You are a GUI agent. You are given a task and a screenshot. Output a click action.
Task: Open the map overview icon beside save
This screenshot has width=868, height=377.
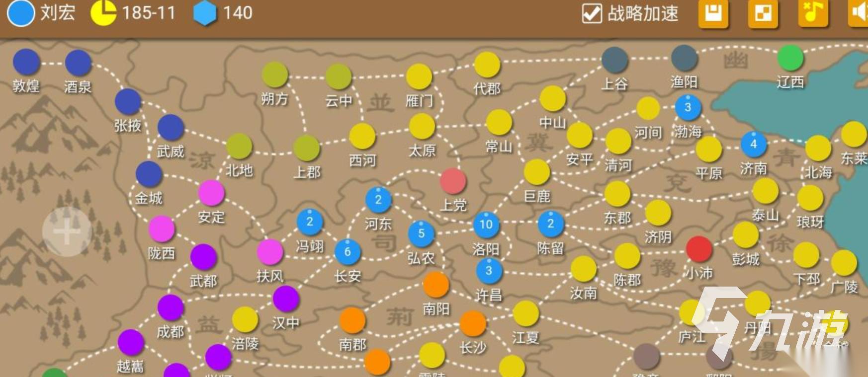pos(763,13)
